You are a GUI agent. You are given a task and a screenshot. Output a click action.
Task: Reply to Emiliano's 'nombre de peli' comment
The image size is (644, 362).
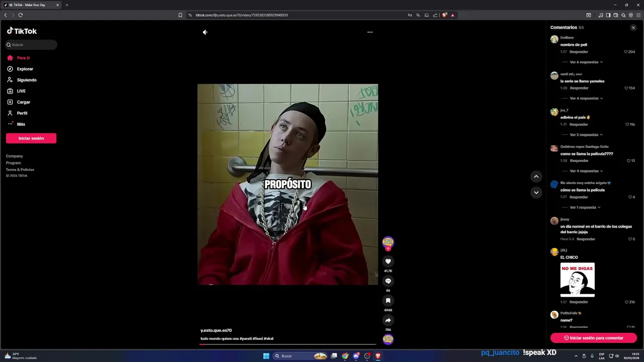click(579, 52)
